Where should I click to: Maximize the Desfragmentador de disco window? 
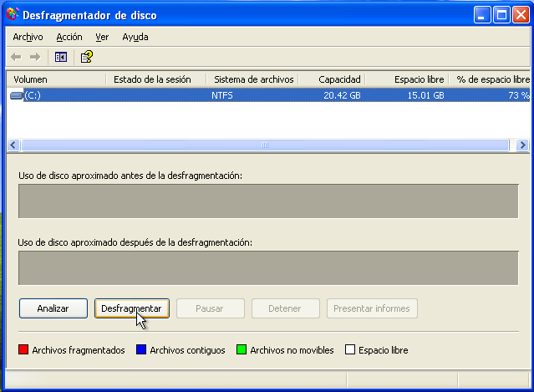[501, 15]
